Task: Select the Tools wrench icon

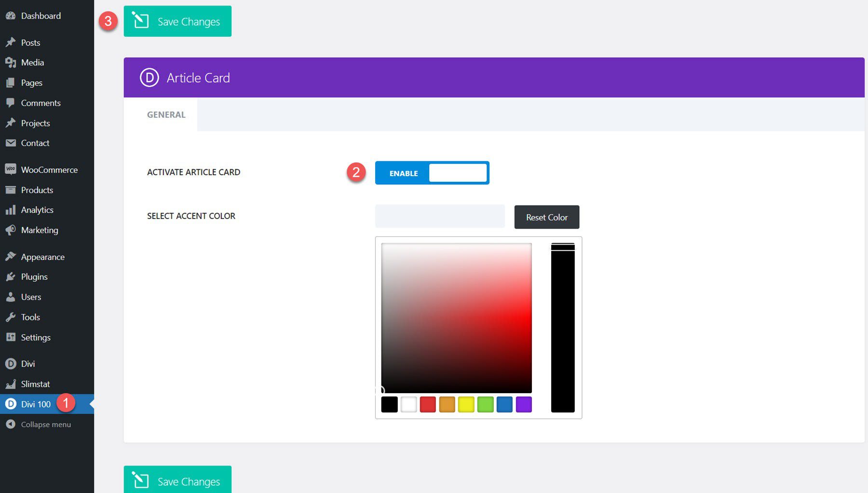Action: [x=11, y=317]
